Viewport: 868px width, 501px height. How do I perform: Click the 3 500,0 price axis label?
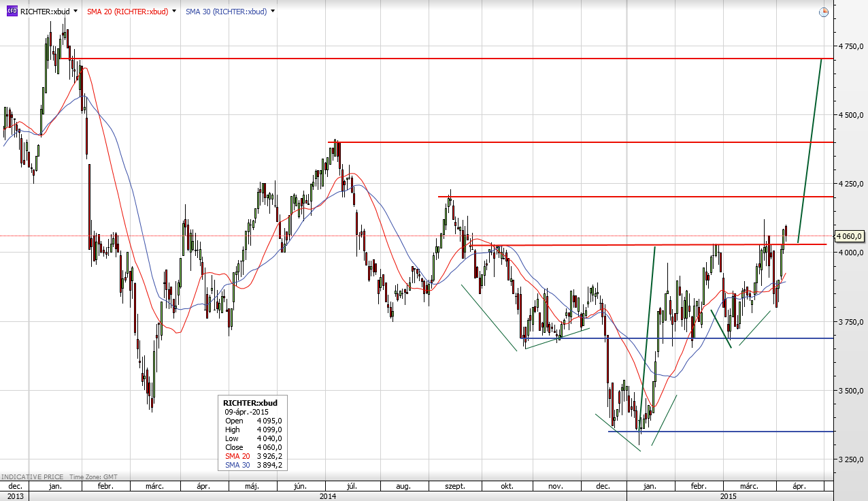coord(852,391)
